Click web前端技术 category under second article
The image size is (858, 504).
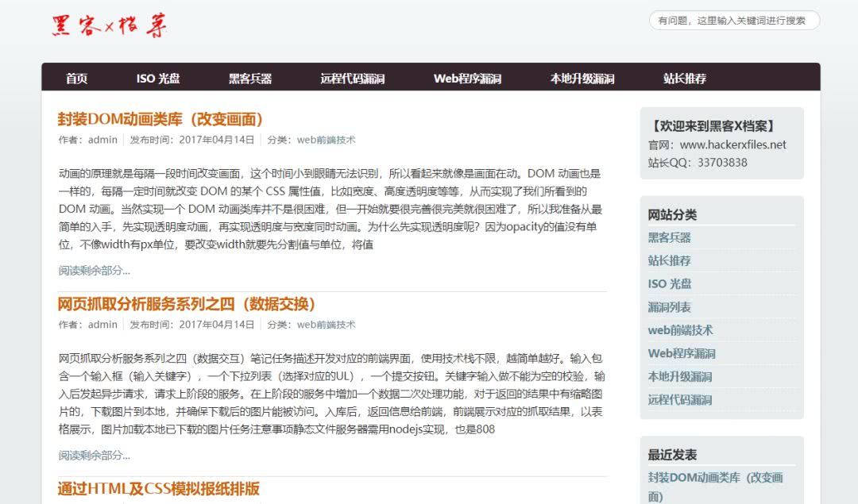[x=327, y=325]
